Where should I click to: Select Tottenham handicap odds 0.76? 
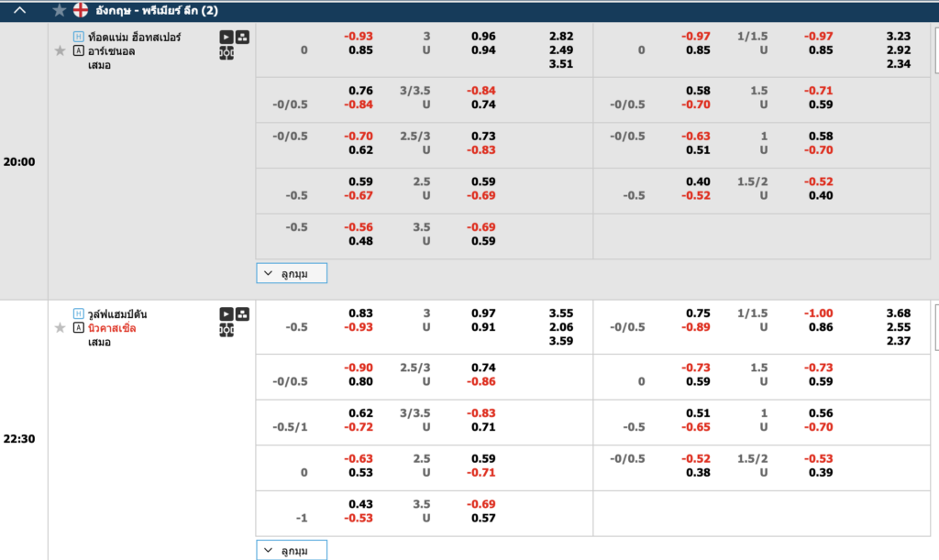coord(360,91)
